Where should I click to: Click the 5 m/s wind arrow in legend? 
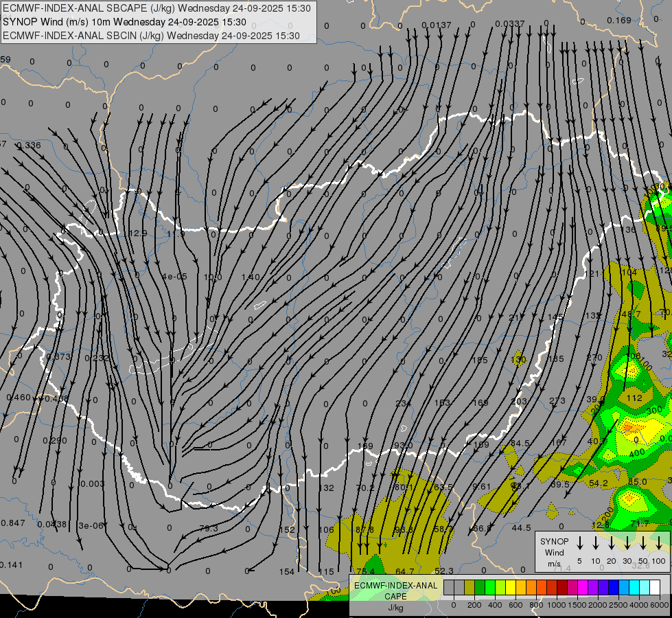pos(579,543)
